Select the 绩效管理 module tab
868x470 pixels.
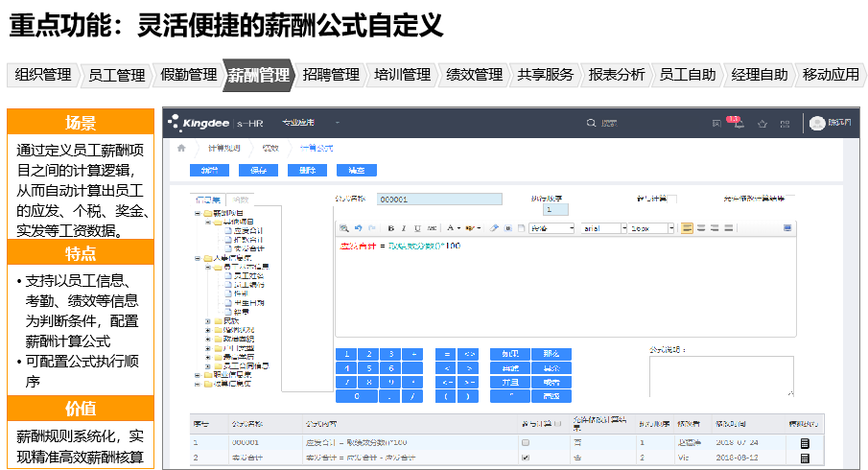tap(475, 75)
